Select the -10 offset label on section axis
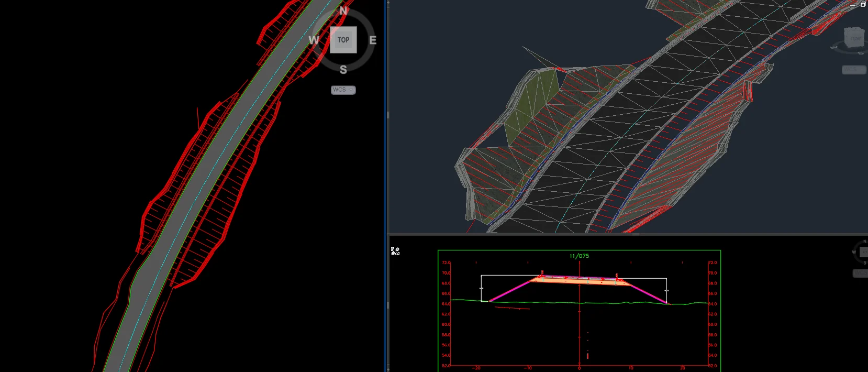Image resolution: width=868 pixels, height=372 pixels. click(x=528, y=368)
